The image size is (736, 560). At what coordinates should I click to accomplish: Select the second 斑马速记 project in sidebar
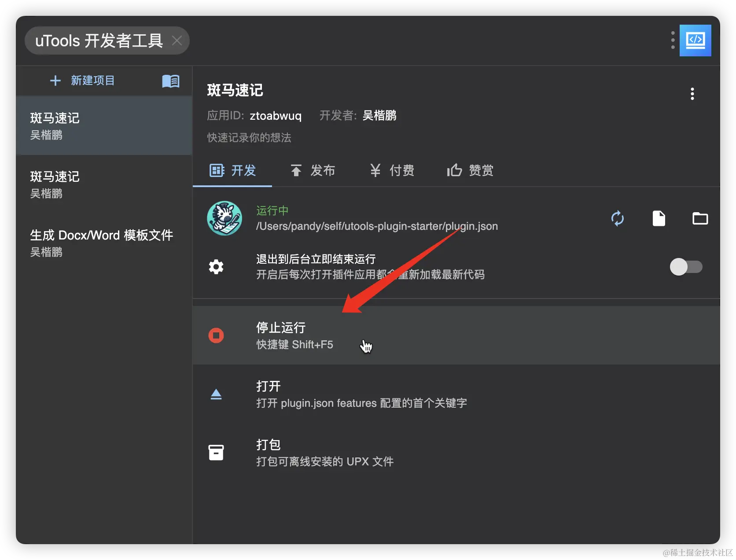click(104, 184)
